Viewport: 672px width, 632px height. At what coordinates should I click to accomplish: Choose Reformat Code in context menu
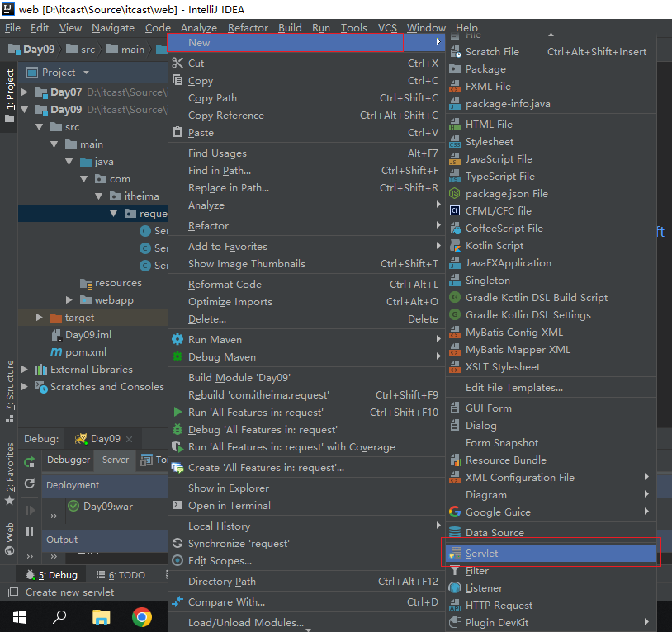(225, 285)
